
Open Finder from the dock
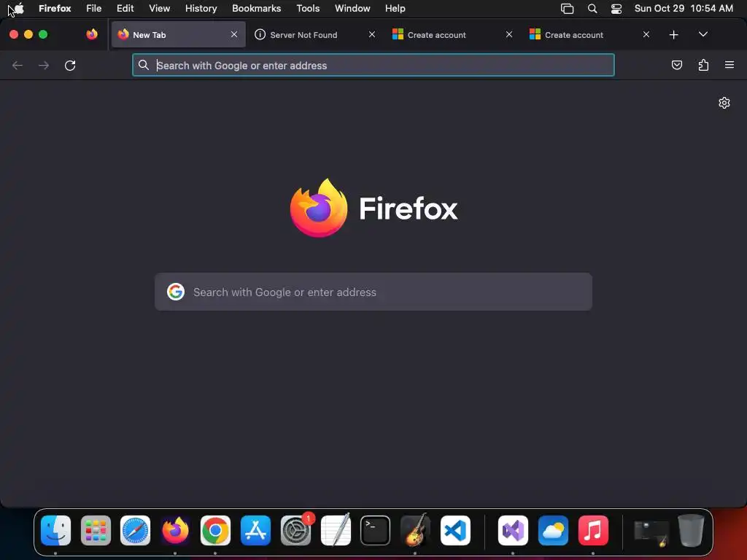[55, 530]
